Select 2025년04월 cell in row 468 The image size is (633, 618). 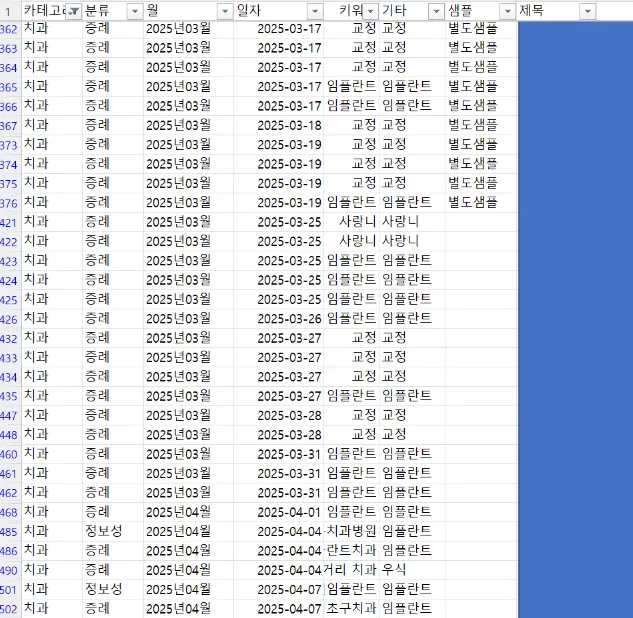click(189, 512)
